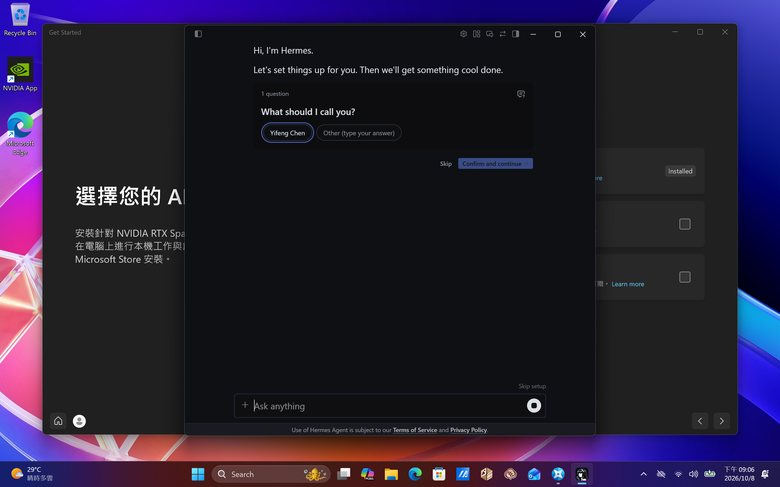The height and width of the screenshot is (487, 780).
Task: Click the home icon in Get Started window
Action: (58, 421)
